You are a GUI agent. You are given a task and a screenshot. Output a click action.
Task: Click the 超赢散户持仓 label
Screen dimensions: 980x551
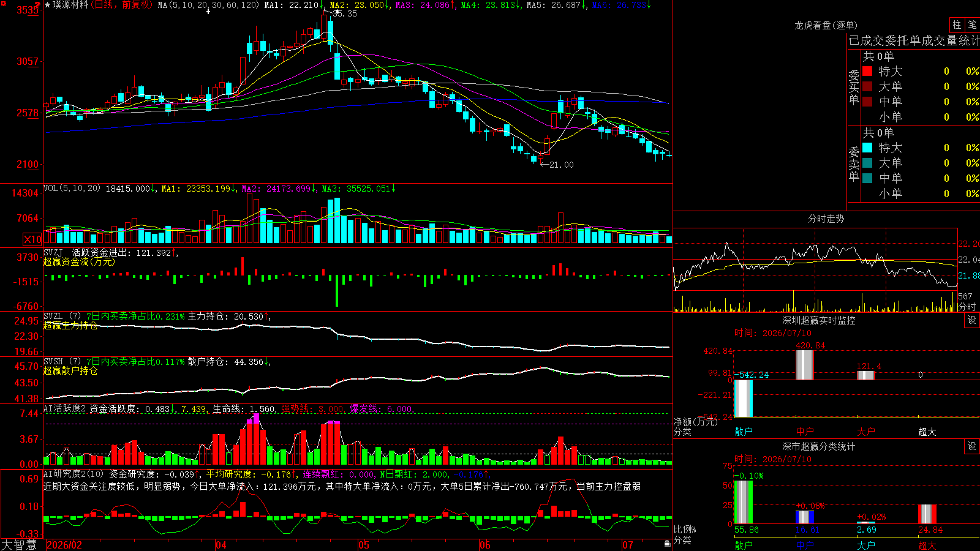(x=70, y=370)
